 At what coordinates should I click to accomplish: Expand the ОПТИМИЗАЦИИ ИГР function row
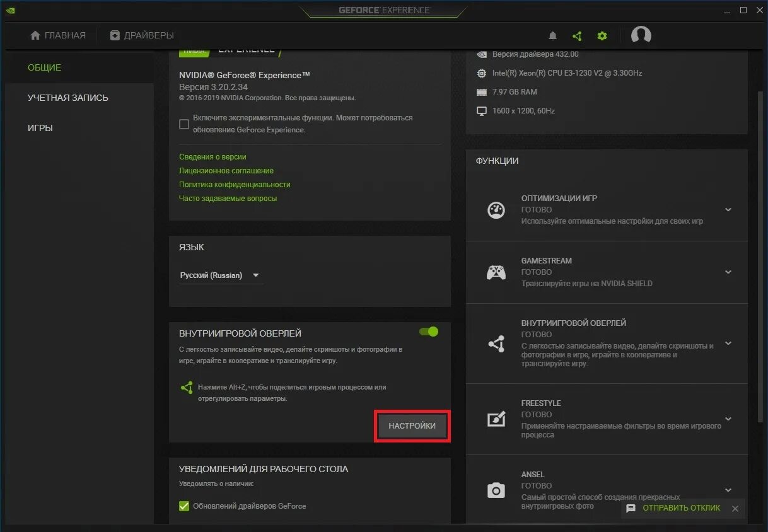coord(728,210)
